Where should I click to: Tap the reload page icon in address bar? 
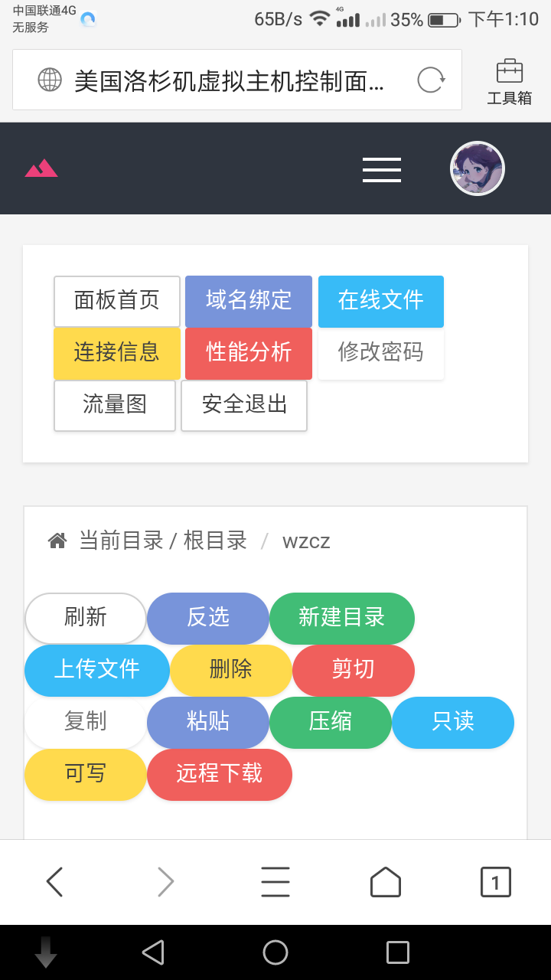[x=431, y=80]
